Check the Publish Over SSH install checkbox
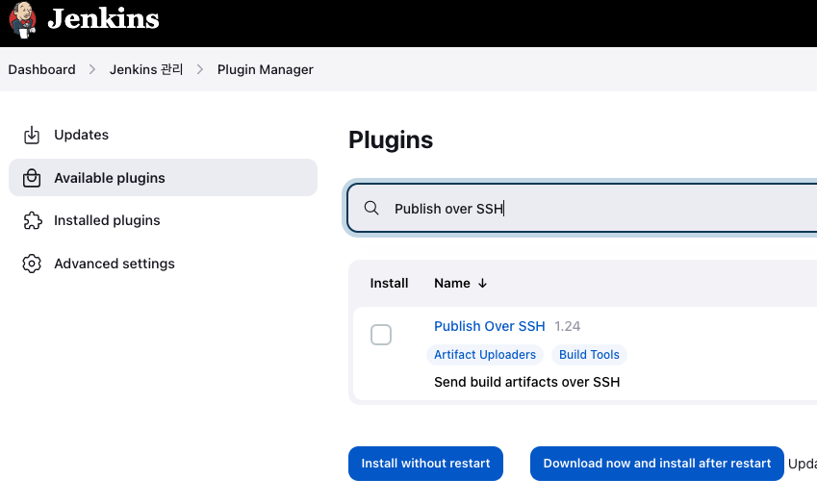The image size is (817, 504). [x=381, y=335]
